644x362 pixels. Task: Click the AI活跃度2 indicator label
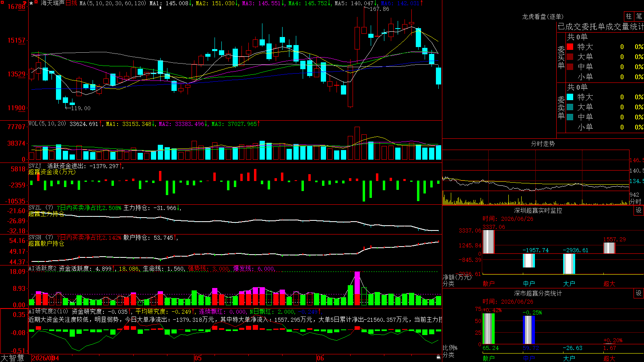(43, 268)
